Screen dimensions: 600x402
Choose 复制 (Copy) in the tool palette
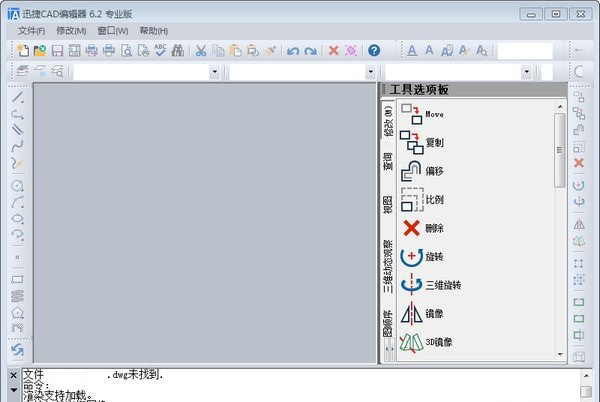coord(422,143)
